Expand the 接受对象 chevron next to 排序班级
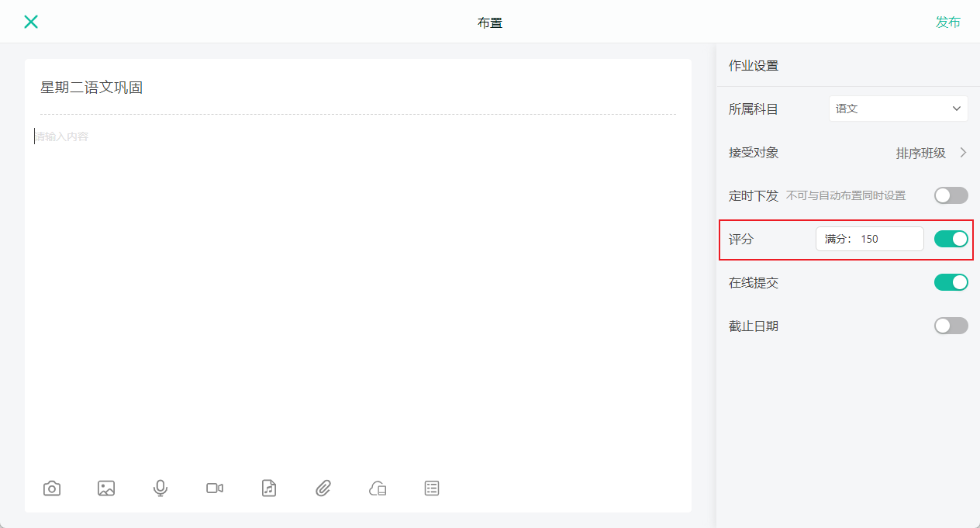The height and width of the screenshot is (528, 980). click(963, 153)
